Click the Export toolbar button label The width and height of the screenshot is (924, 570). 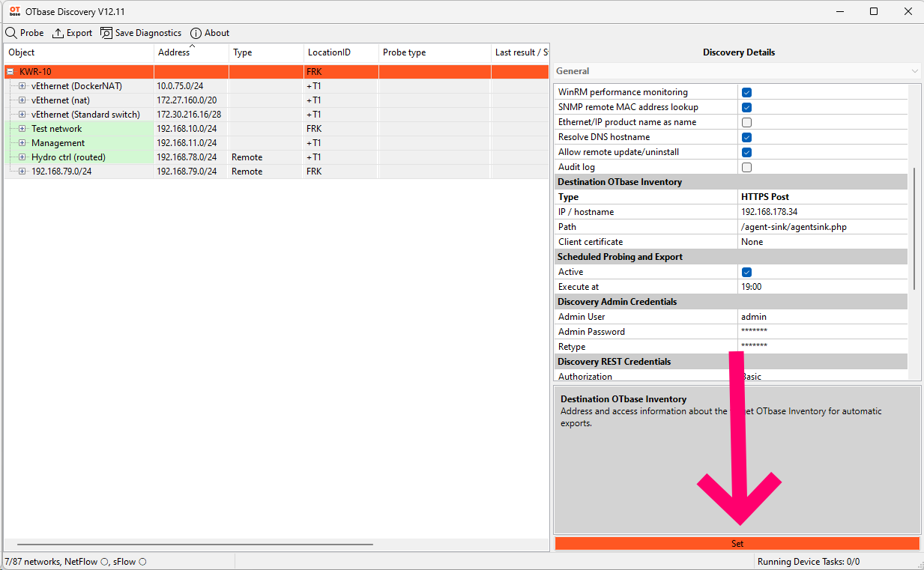(x=79, y=33)
